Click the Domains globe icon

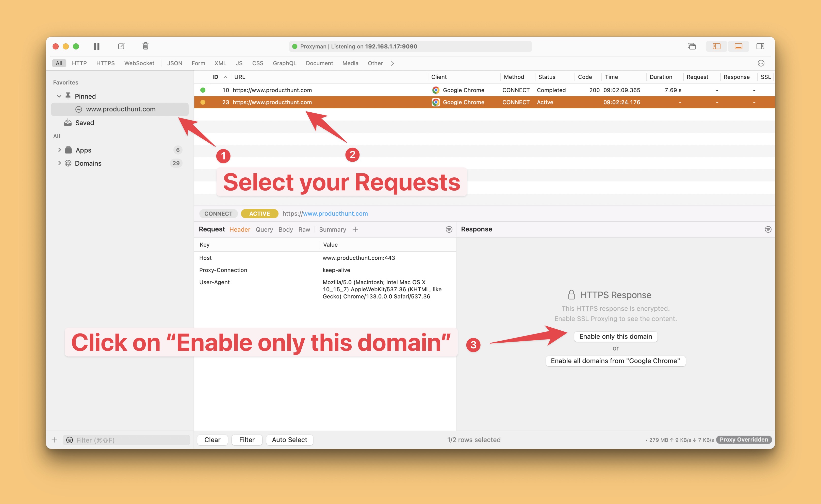68,163
